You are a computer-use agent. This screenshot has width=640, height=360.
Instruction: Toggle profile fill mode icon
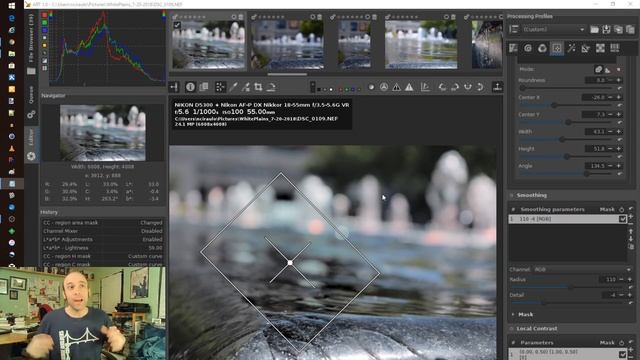point(513,29)
